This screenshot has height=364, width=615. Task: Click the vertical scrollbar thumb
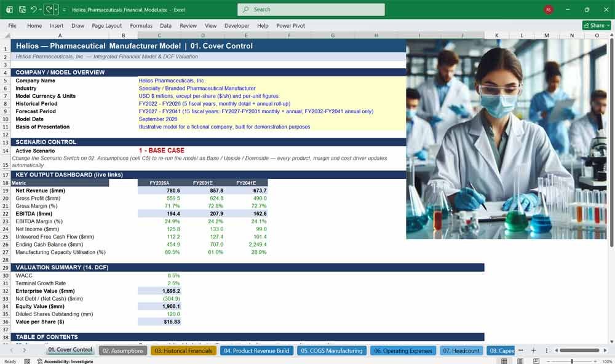(x=611, y=142)
